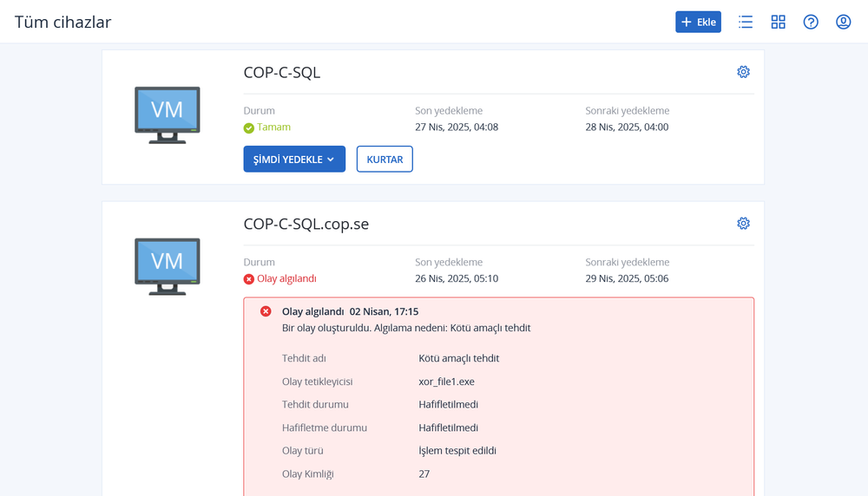Click the Olay Kimliği value 27
The height and width of the screenshot is (496, 868).
tap(424, 474)
